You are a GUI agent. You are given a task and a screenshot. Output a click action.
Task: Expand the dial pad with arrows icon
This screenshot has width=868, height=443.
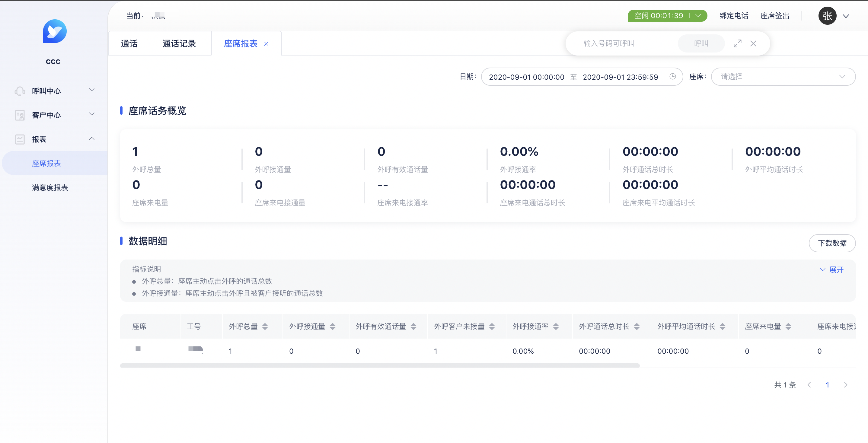(x=737, y=43)
